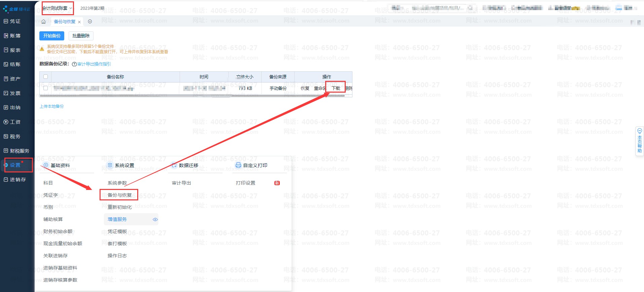Image resolution: width=644 pixels, height=292 pixels.
Task: Open the 2023年第2期 period selector
Action: click(x=92, y=8)
